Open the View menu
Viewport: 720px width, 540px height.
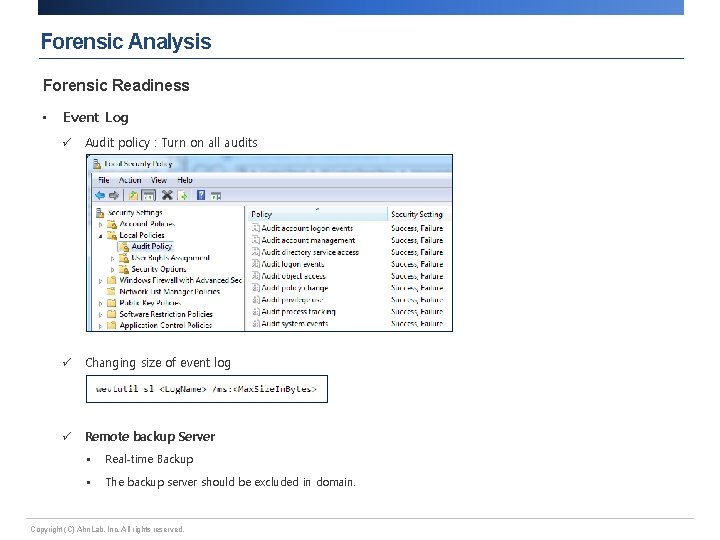pyautogui.click(x=159, y=180)
